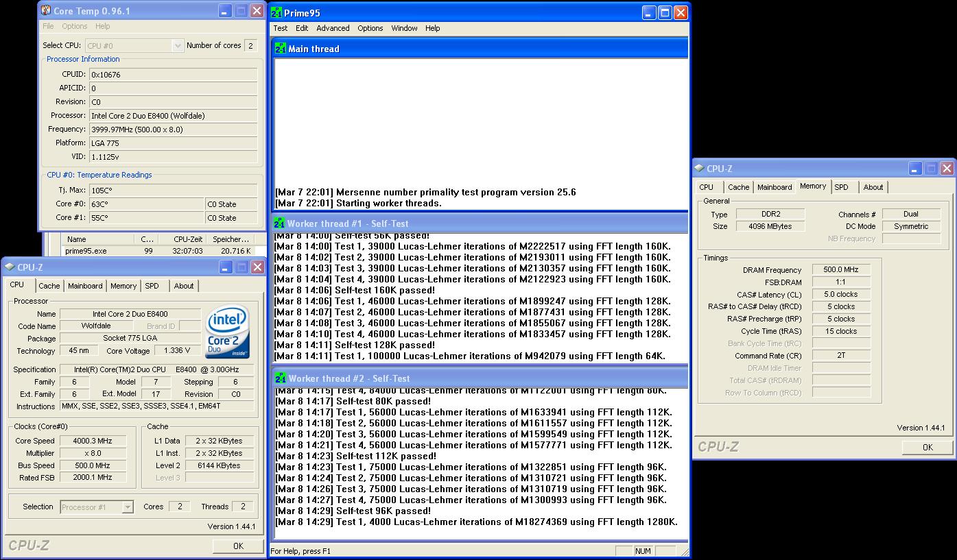
Task: Switch to Mainboard tab in right CPU-Z
Action: tap(774, 187)
